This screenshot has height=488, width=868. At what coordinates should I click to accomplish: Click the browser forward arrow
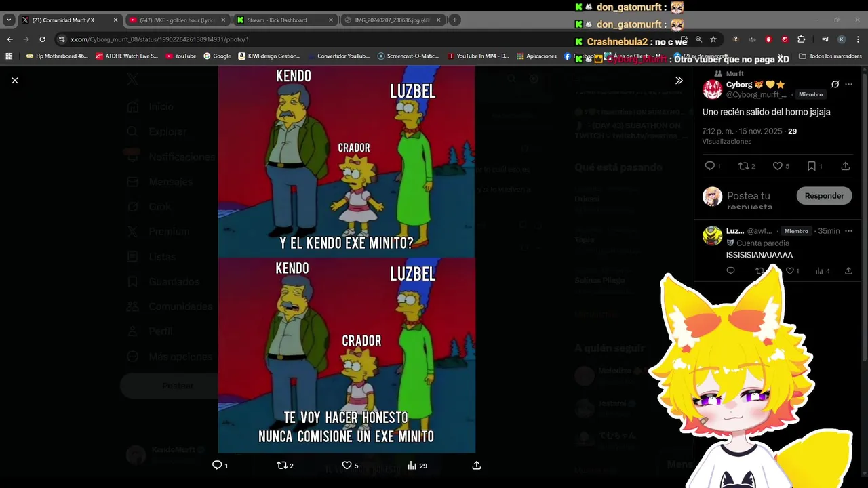(x=26, y=39)
